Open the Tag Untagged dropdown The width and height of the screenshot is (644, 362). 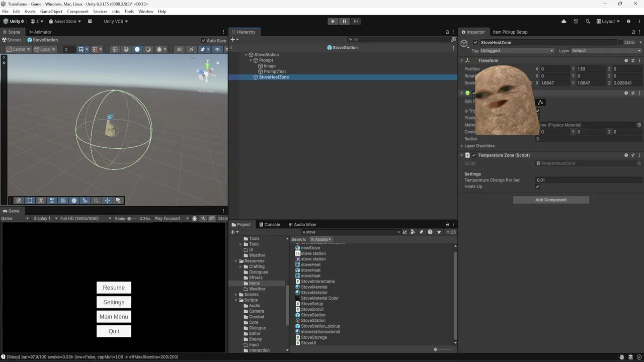[517, 51]
